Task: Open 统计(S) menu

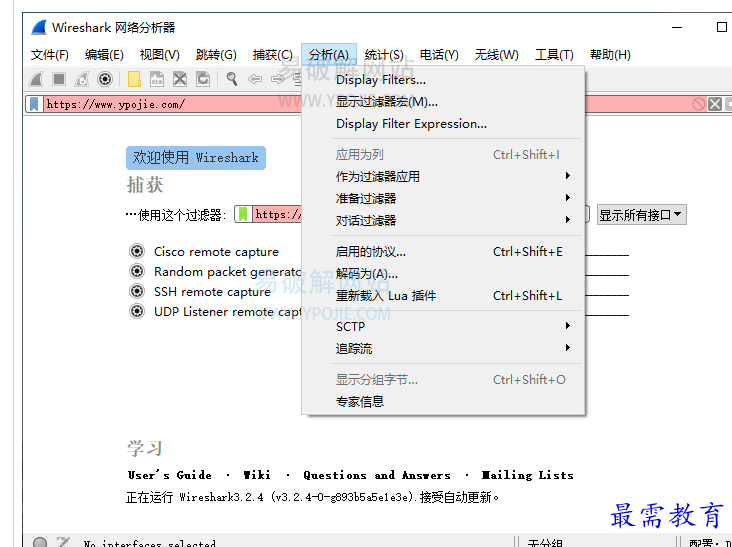Action: click(x=384, y=55)
